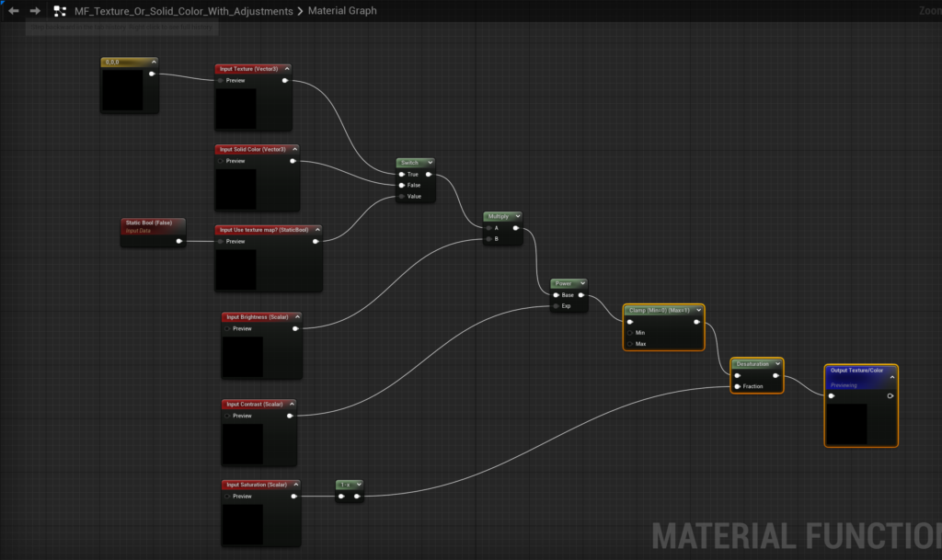Click the Desaturation node's Fraction pin

click(737, 386)
